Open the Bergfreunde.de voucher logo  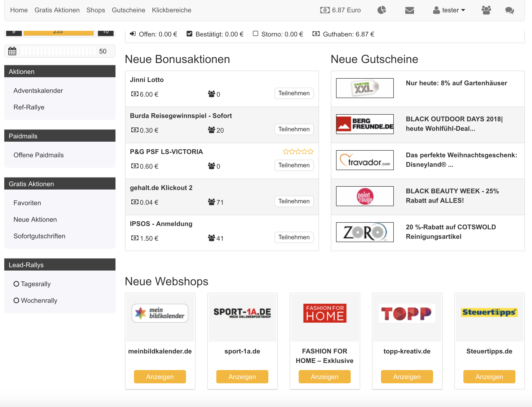point(364,124)
